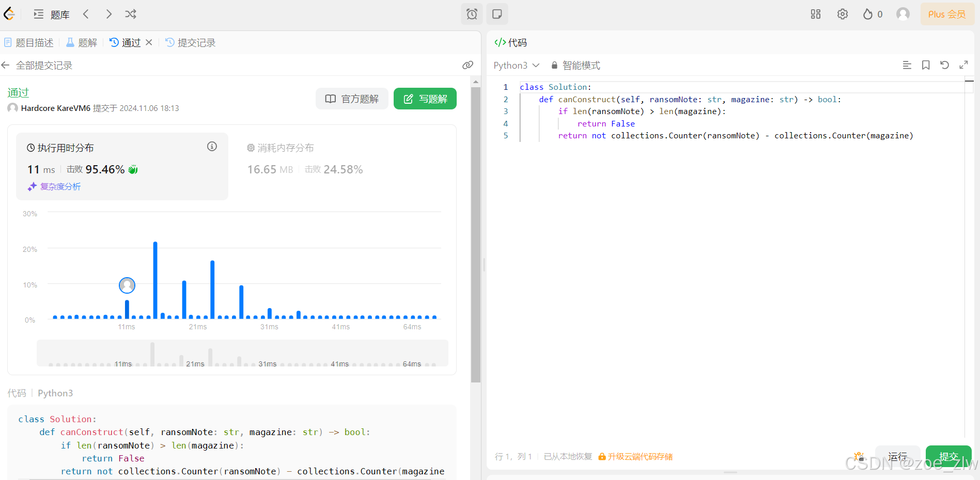Switch to 题目描述 tab
This screenshot has width=980, height=480.
[x=29, y=42]
